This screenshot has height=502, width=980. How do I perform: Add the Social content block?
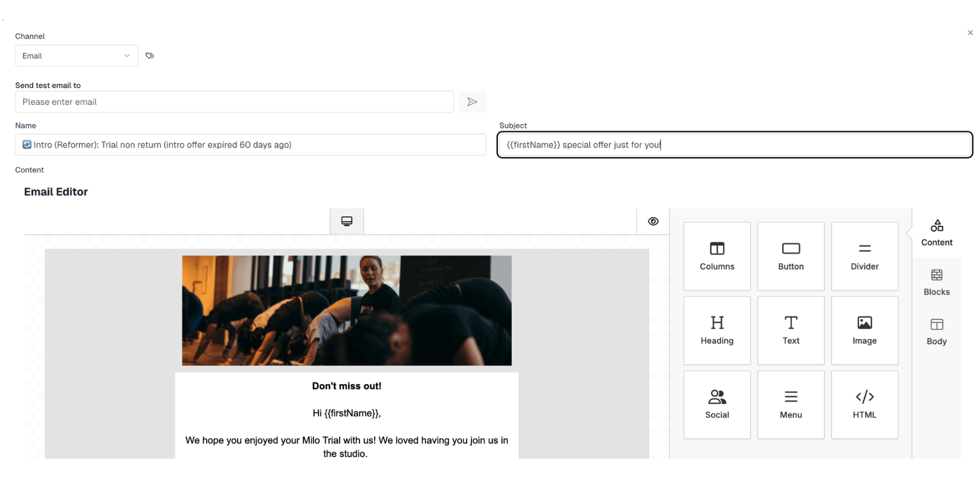tap(717, 405)
